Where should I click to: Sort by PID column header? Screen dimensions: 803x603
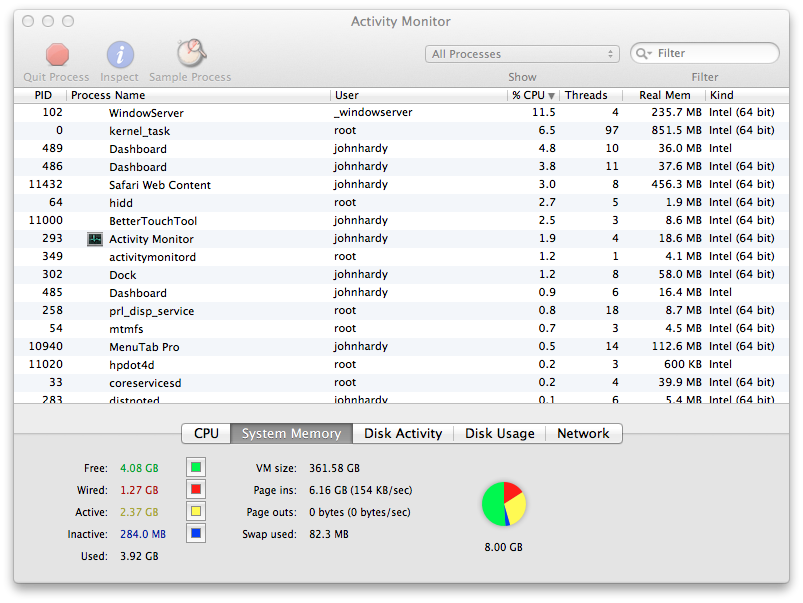click(43, 95)
